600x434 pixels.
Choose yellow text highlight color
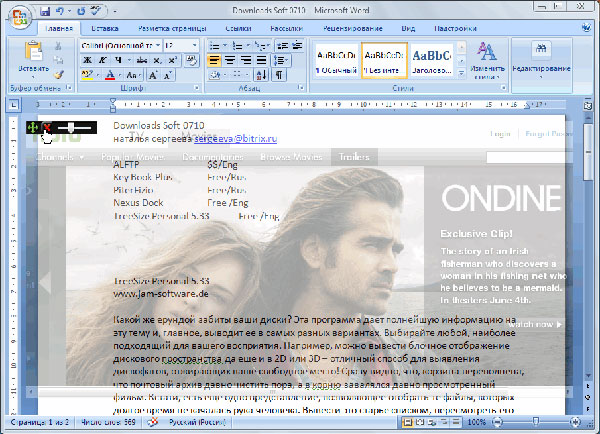87,75
